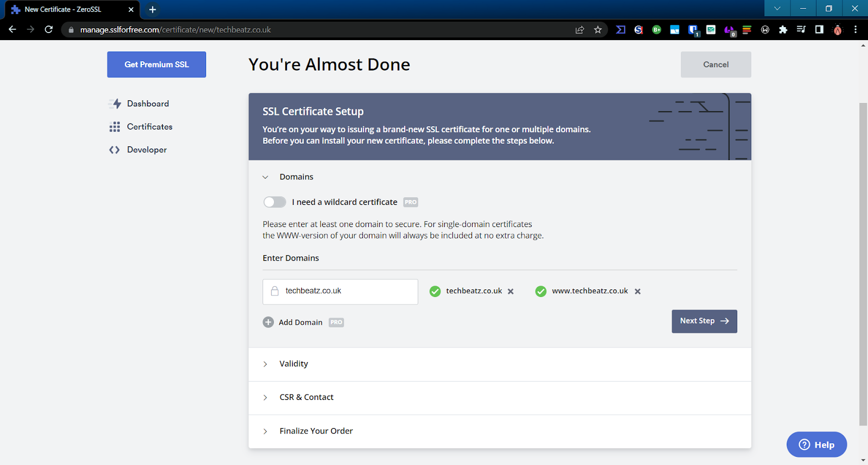The height and width of the screenshot is (465, 868).
Task: Click the PRO badge beside Add Domain
Action: (x=336, y=322)
